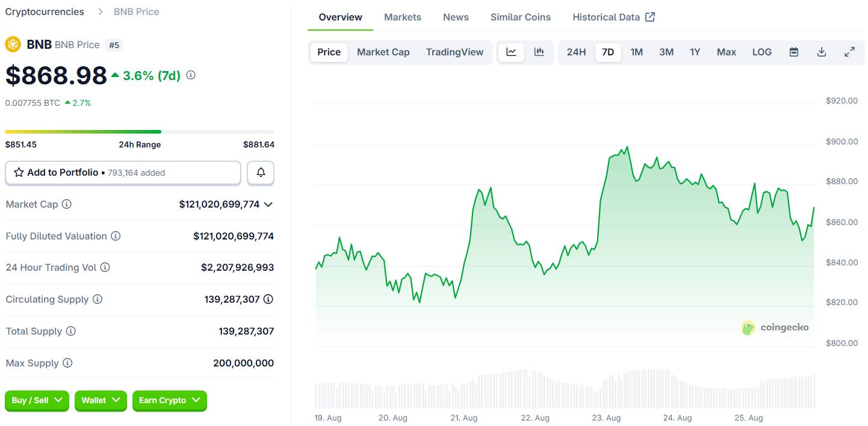Screen dimensions: 868x426
Task: Click the price alert bell icon
Action: 261,173
